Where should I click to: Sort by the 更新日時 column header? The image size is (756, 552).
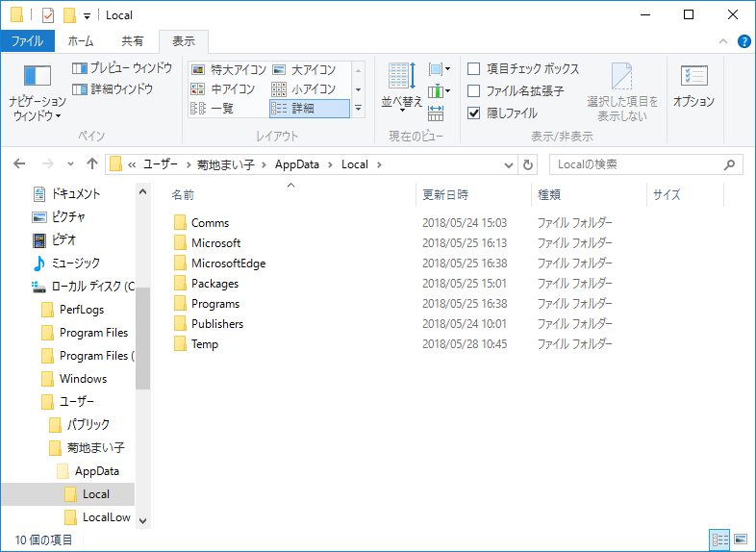pos(445,194)
